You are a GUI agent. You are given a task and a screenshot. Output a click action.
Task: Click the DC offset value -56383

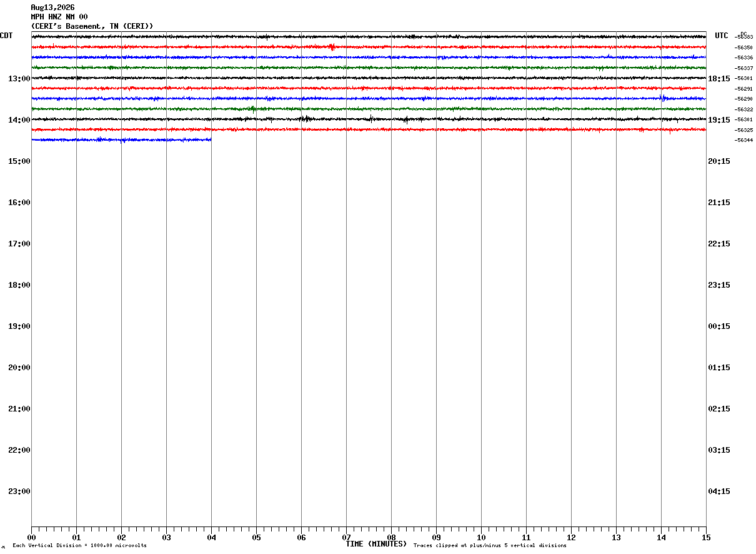(744, 37)
